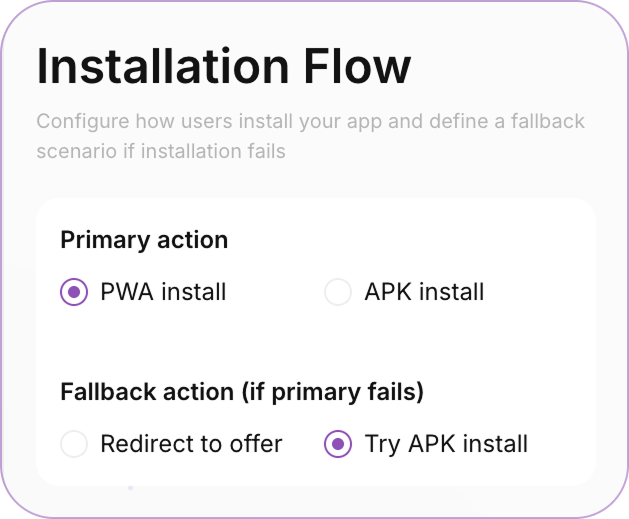Click the 'PWA install' label text
Viewport: 629px width, 519px height.
(x=163, y=292)
